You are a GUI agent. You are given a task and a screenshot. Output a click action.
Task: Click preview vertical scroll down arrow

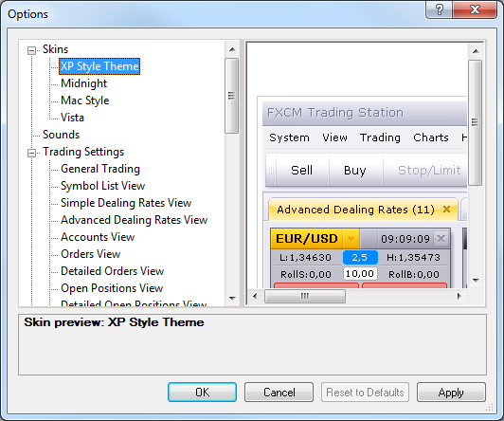[476, 281]
